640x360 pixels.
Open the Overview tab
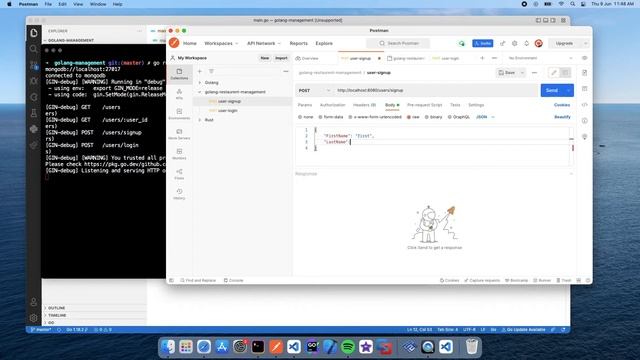pos(307,58)
